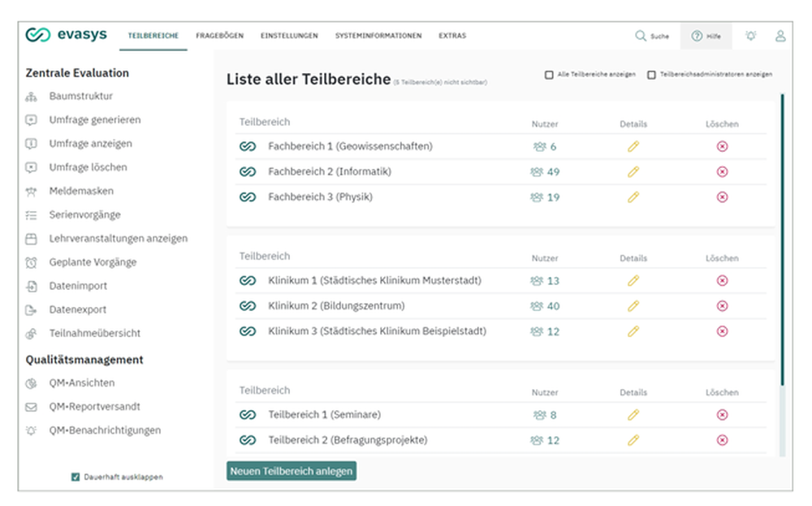The width and height of the screenshot is (812, 506).
Task: Delete Fachbereich 3 (Physik)
Action: (722, 197)
